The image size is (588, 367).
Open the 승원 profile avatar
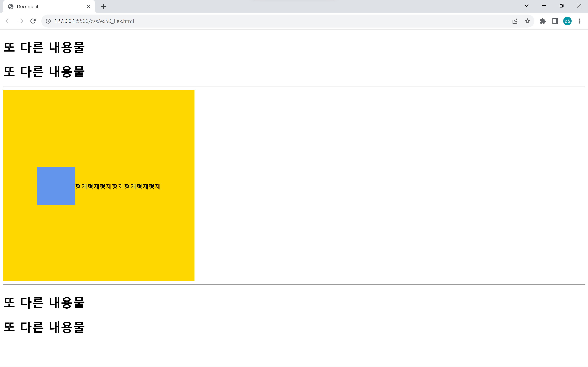[567, 21]
